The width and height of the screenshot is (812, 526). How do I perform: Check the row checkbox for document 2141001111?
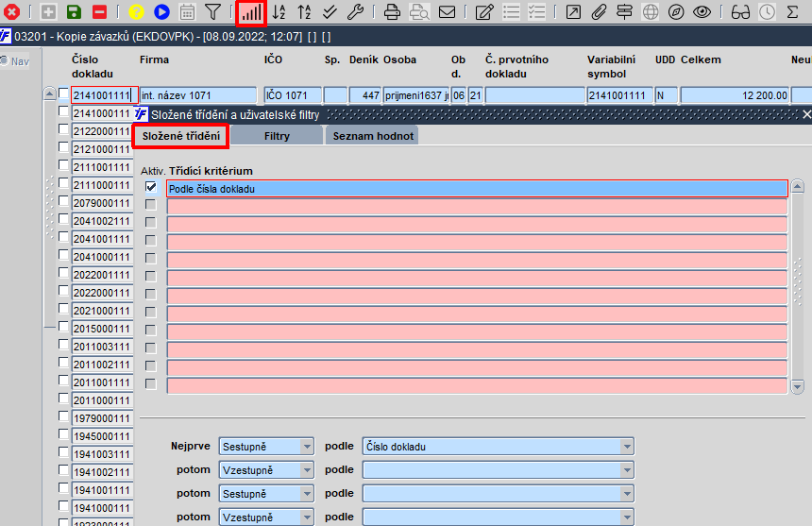(63, 93)
